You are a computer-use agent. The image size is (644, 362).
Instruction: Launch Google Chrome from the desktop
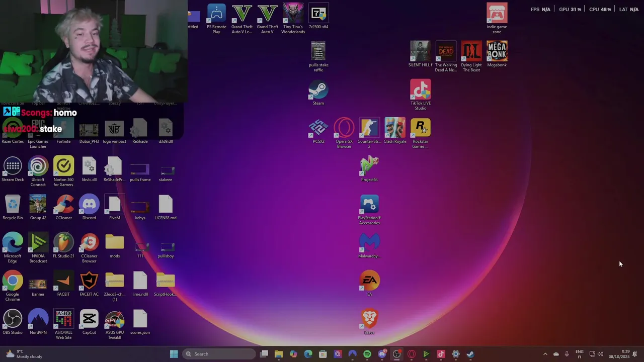(x=13, y=286)
